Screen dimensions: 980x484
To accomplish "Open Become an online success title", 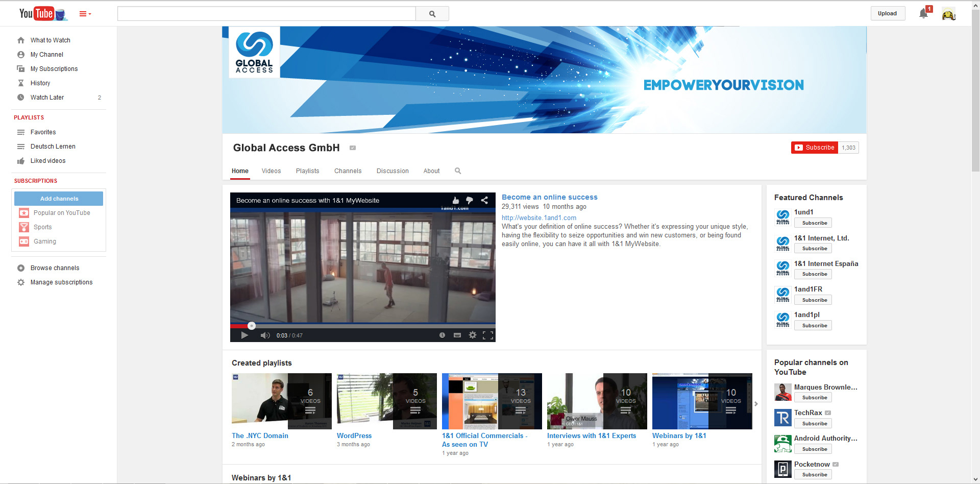I will pos(549,197).
